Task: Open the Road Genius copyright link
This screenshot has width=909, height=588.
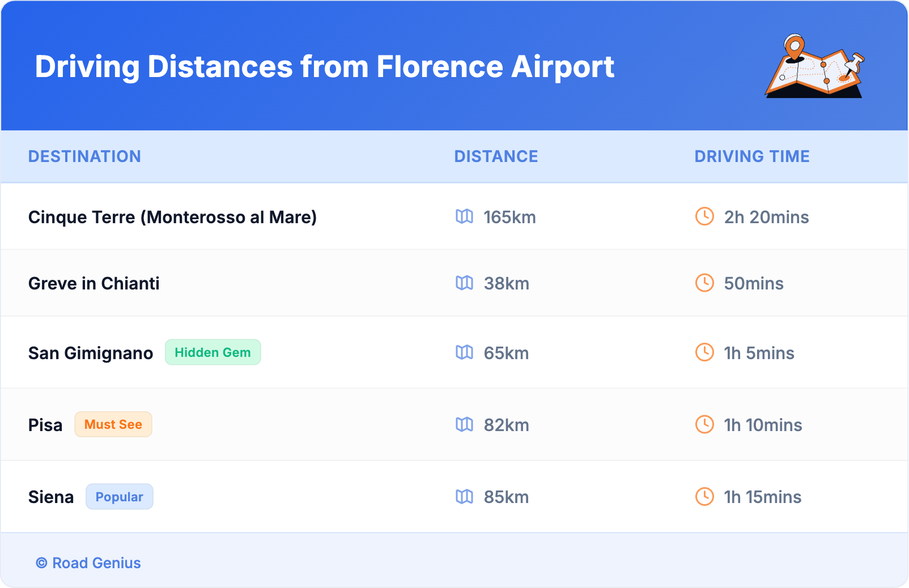Action: [x=88, y=563]
